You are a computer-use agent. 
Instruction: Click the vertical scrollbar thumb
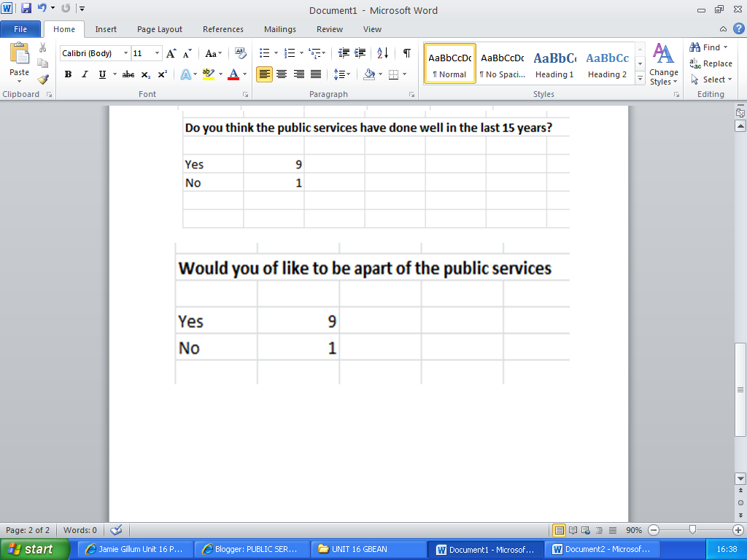(740, 389)
